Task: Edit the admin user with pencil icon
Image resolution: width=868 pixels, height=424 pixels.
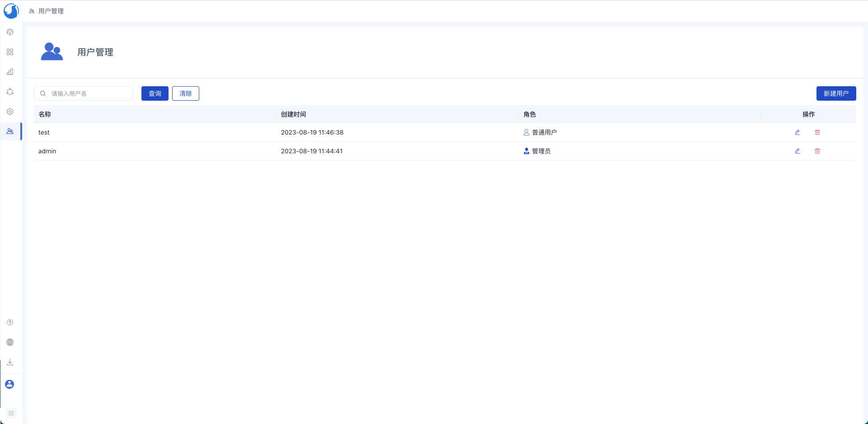Action: coord(798,151)
